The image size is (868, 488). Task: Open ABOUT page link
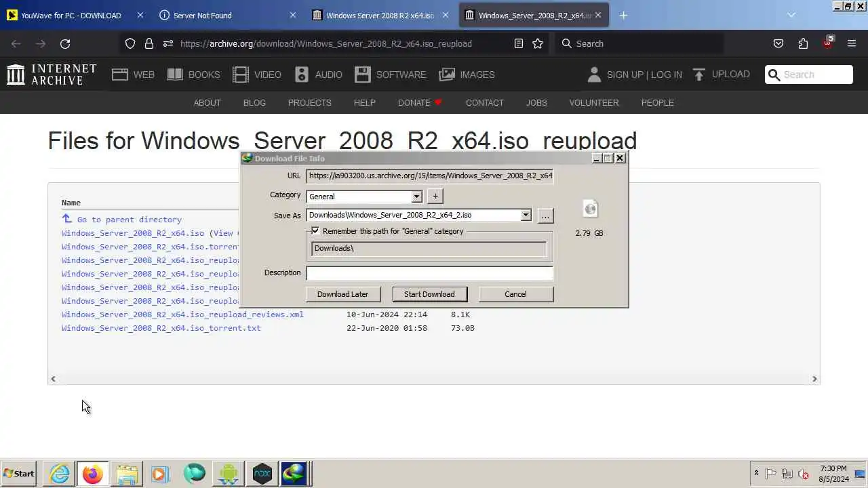208,102
